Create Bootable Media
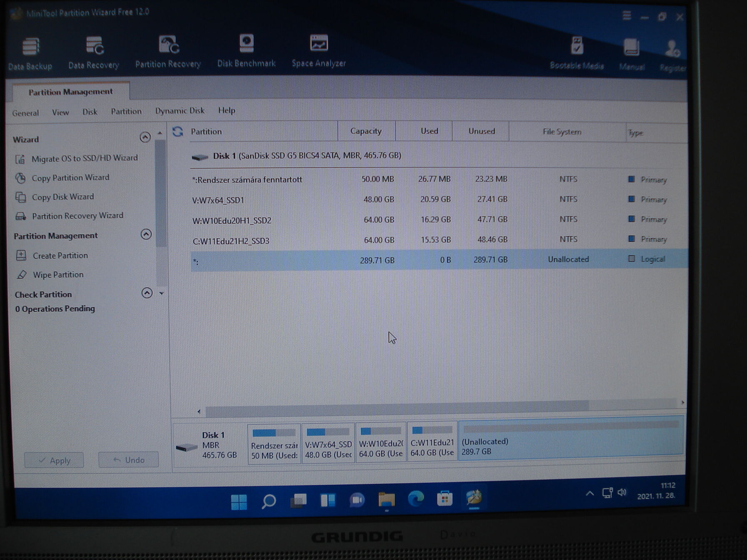Screen dimensions: 747x560 (x=577, y=52)
